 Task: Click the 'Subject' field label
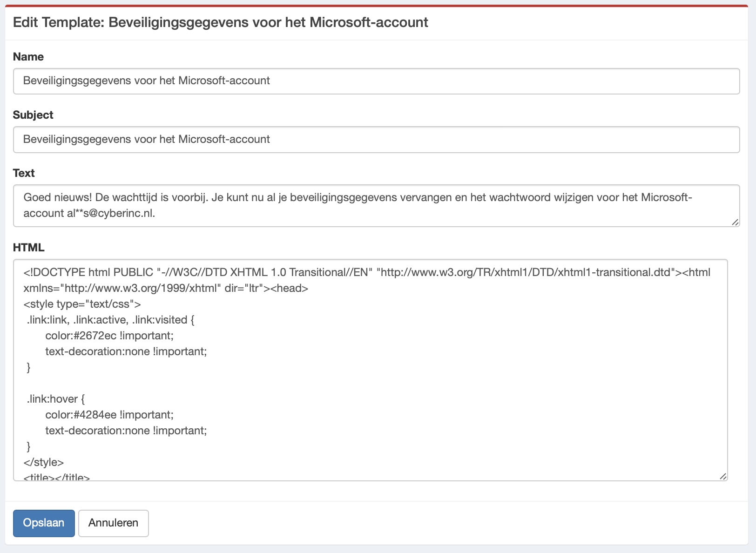point(33,115)
